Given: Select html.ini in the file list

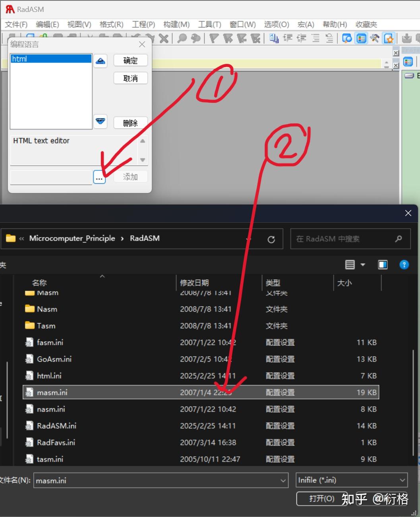Looking at the screenshot, I should pos(201,376).
